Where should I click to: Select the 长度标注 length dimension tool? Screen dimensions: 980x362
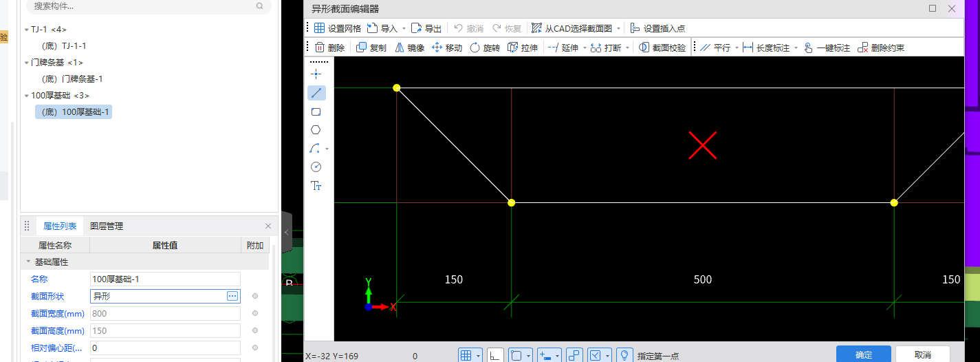pos(765,47)
